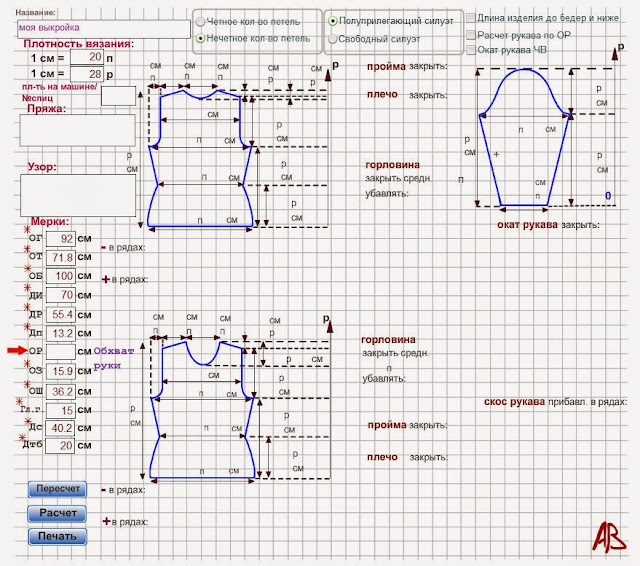Click the Плотность вязания heading
The width and height of the screenshot is (640, 566).
click(x=78, y=44)
